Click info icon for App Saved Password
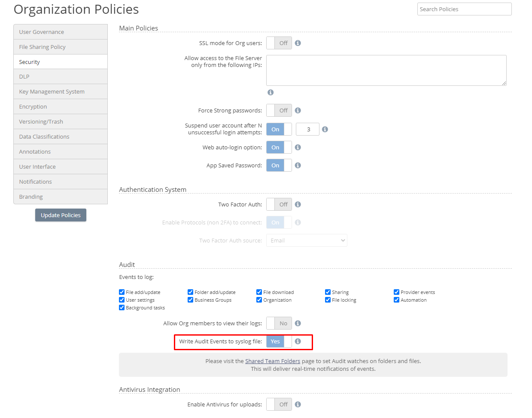Image resolution: width=532 pixels, height=418 pixels. [x=298, y=165]
